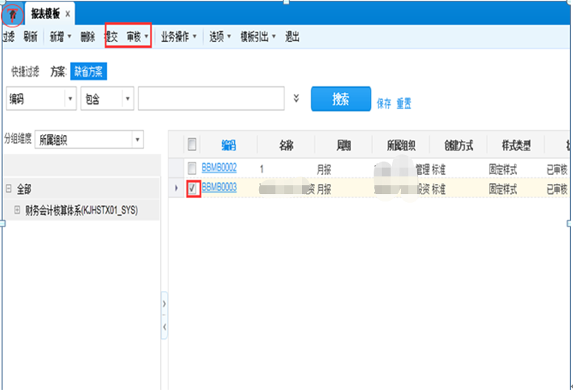This screenshot has width=573, height=392.
Task: Collapse the 全部 tree node
Action: coord(8,189)
